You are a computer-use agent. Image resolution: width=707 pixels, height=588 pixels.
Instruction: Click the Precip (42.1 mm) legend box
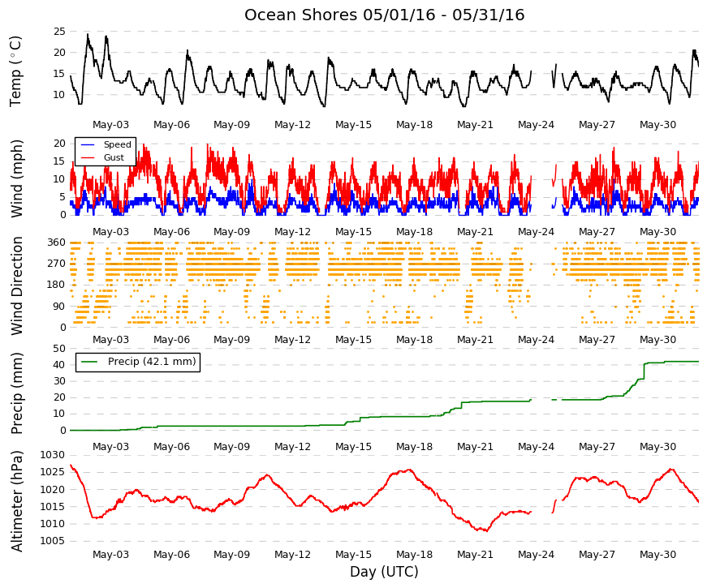click(x=137, y=362)
